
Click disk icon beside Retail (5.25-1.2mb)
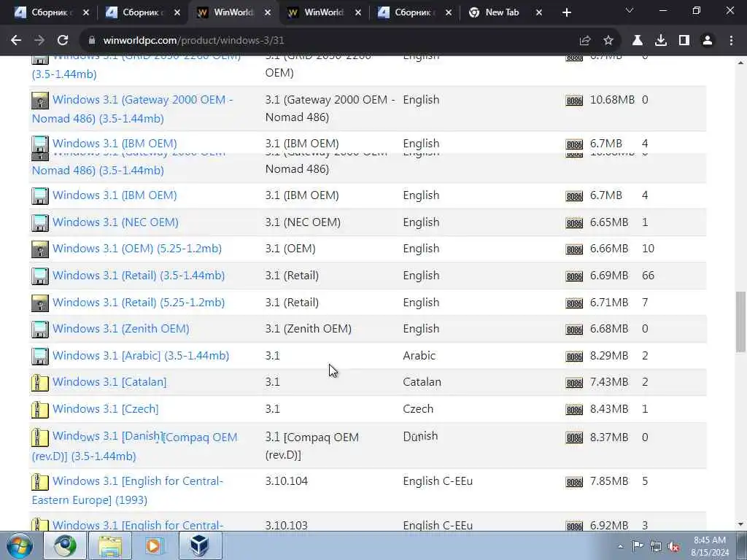point(40,303)
